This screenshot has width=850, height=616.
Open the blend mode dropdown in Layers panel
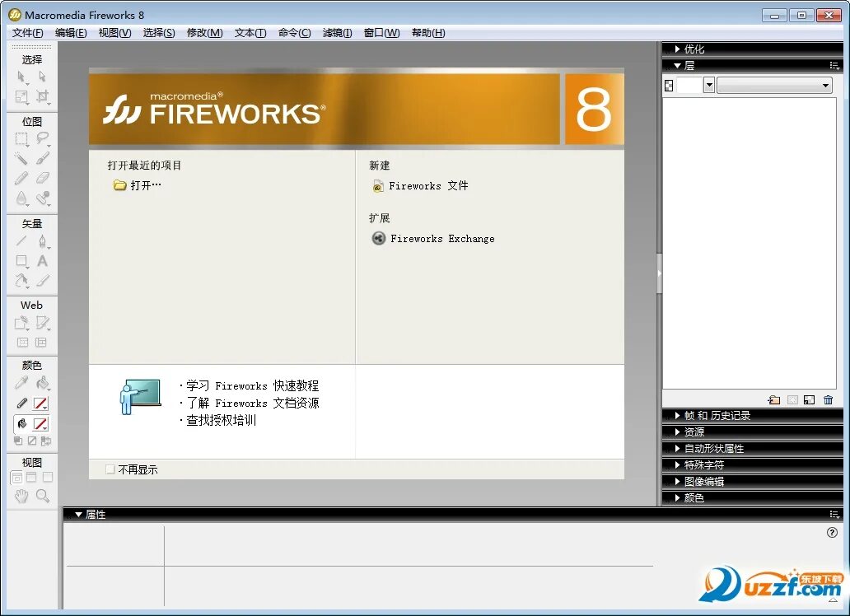click(x=774, y=85)
